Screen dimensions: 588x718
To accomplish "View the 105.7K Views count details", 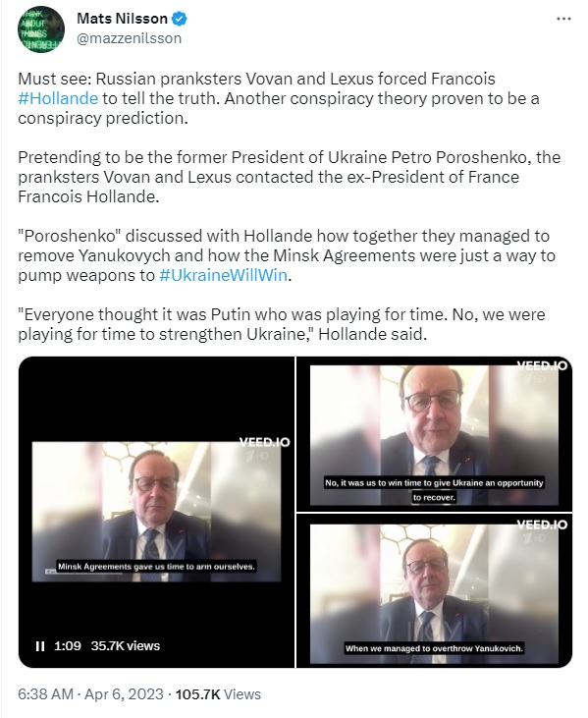I will pos(218,694).
